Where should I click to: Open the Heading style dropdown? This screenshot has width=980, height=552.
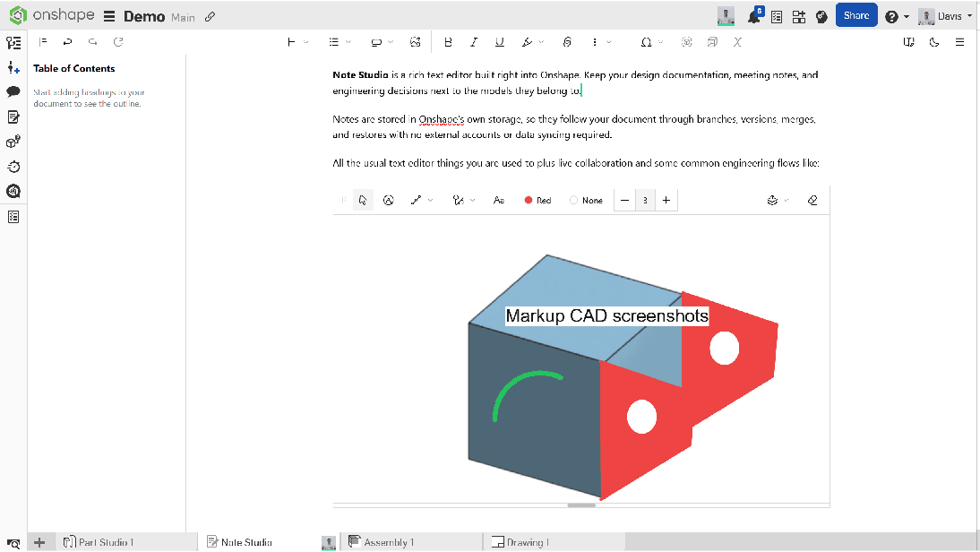297,42
